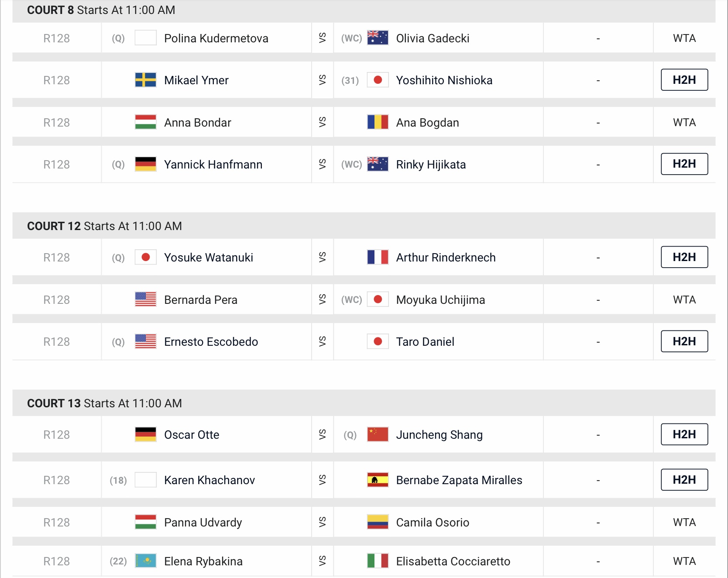Image resolution: width=728 pixels, height=578 pixels.
Task: Click the Colombian flag beside Camila Osorio
Action: click(378, 522)
